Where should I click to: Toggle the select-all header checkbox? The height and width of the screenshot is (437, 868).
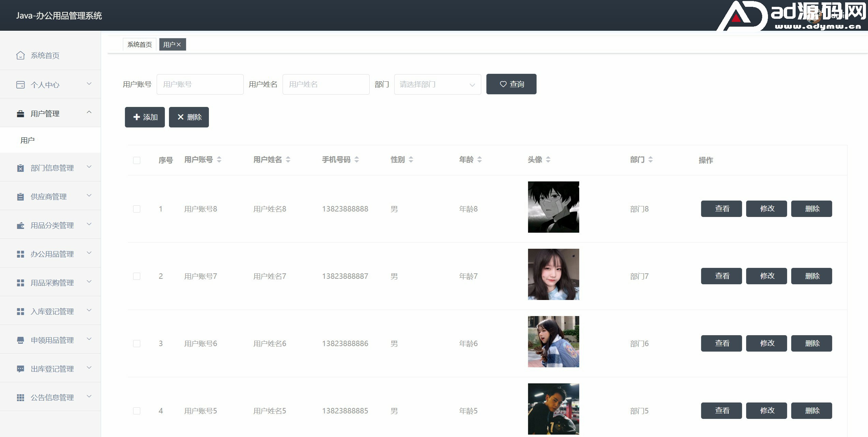click(137, 160)
